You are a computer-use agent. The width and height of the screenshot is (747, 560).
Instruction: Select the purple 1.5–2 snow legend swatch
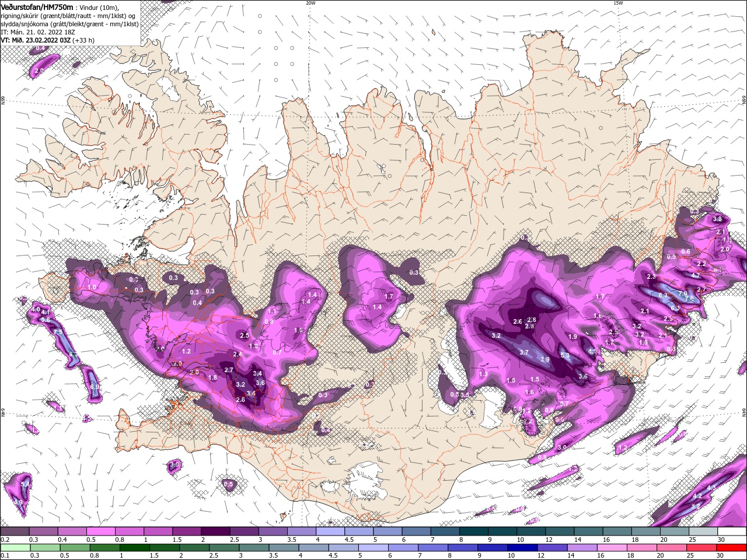(187, 531)
